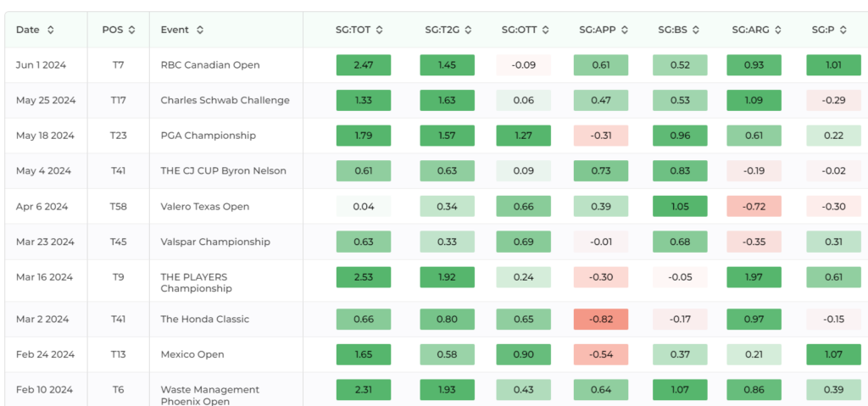This screenshot has height=406, width=868.
Task: Sort by SG:BS using its arrows
Action: [x=696, y=30]
